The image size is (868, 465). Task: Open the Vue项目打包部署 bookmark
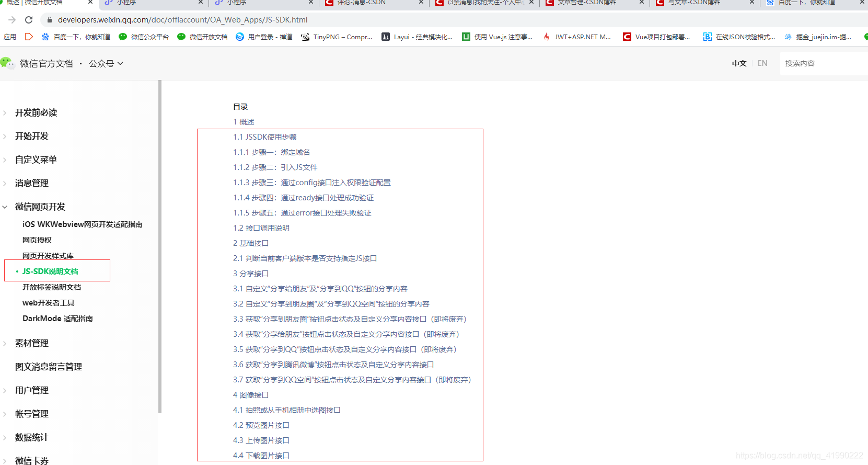pos(656,37)
